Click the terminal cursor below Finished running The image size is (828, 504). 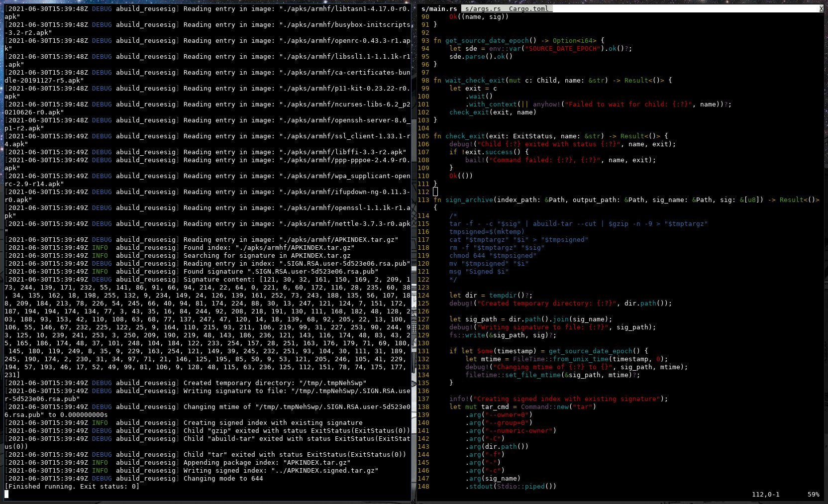6,494
